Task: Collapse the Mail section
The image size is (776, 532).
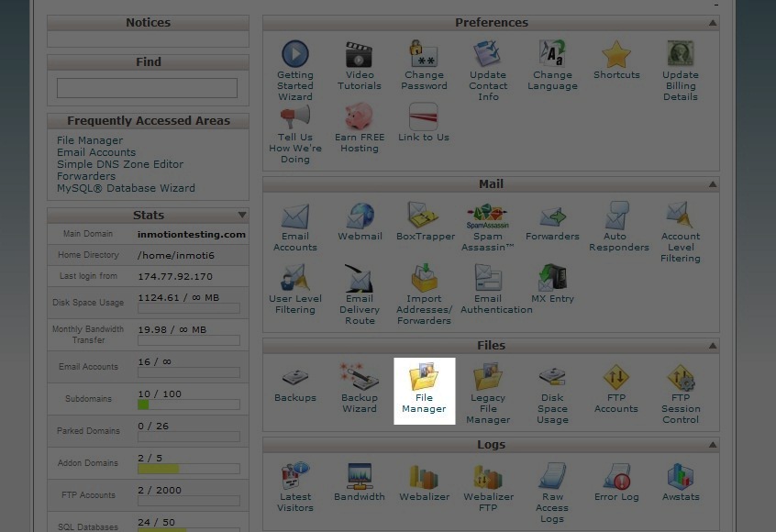Action: pos(713,184)
